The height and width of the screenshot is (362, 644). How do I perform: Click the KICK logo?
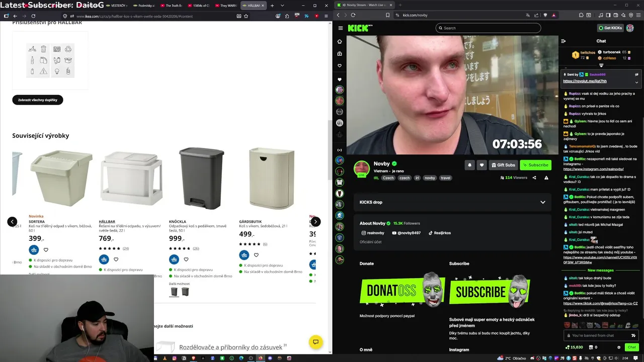tap(359, 28)
